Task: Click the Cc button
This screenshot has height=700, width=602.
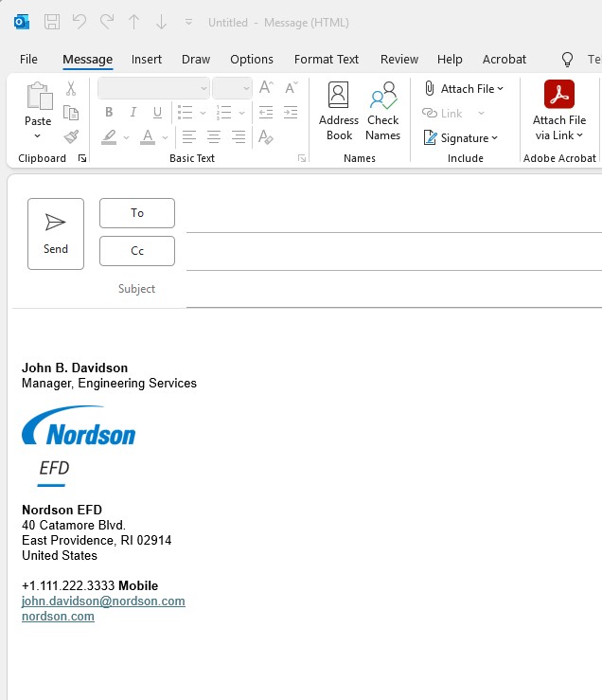Action: (137, 251)
